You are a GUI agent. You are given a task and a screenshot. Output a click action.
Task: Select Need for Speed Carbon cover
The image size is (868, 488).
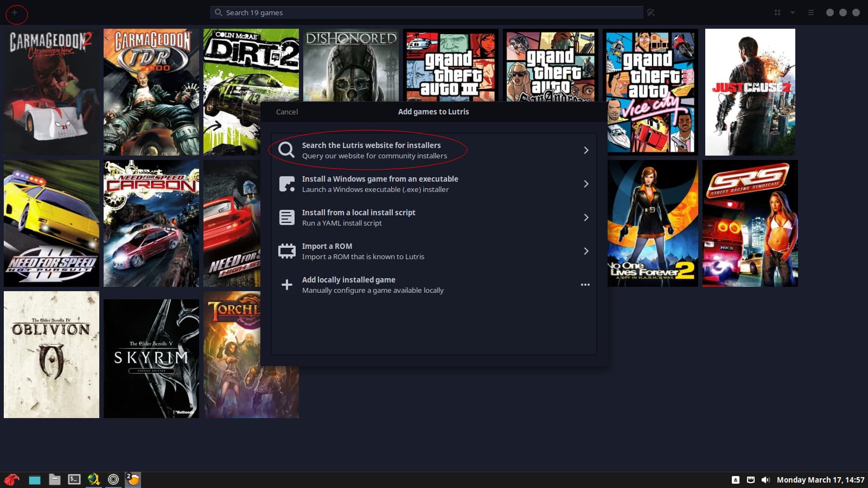click(151, 223)
